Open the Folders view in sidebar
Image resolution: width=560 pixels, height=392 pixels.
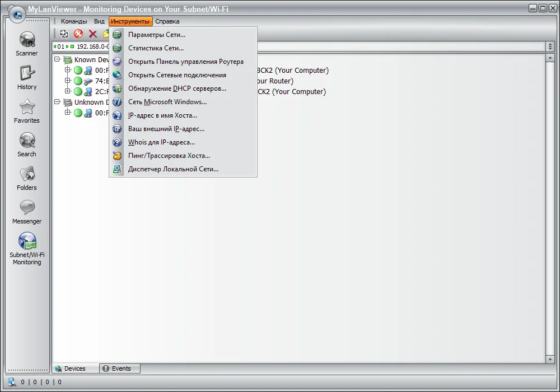click(27, 178)
